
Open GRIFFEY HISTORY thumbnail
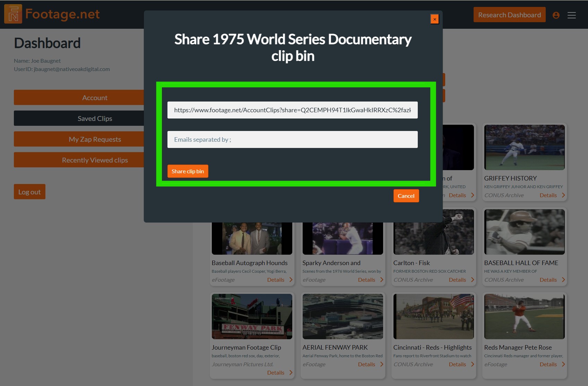(x=524, y=147)
